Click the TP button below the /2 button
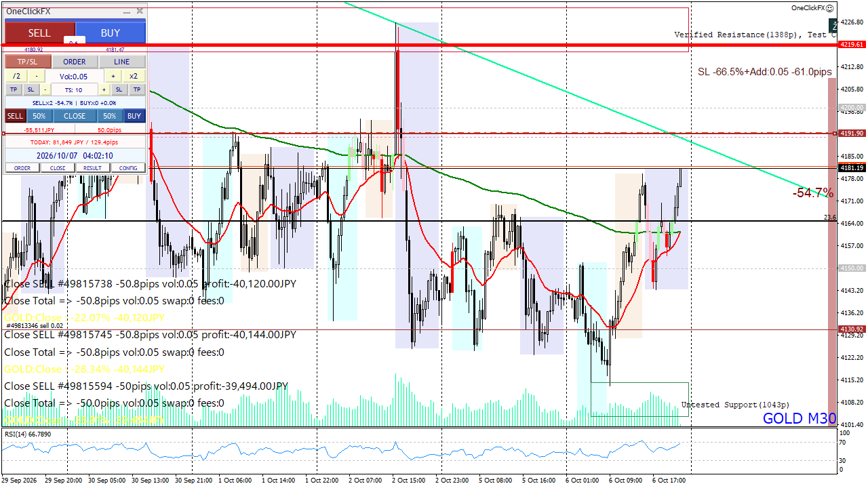The height and width of the screenshot is (488, 868). 14,89
